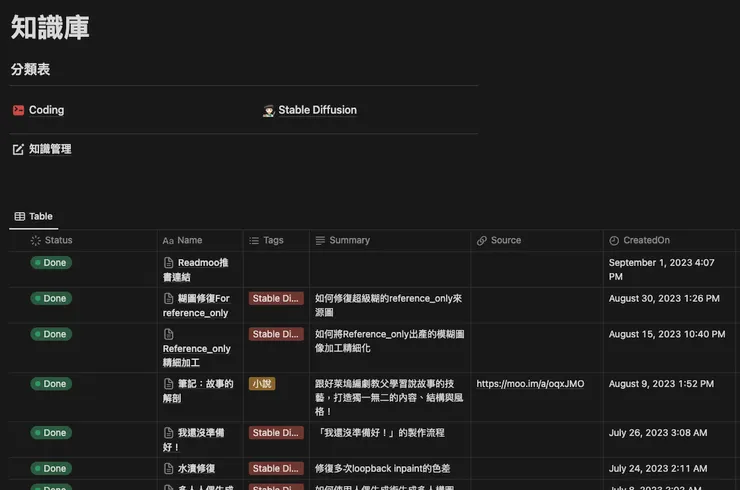The height and width of the screenshot is (490, 740).
Task: Click the page icon beside 我還沒準備好！
Action: click(x=168, y=433)
